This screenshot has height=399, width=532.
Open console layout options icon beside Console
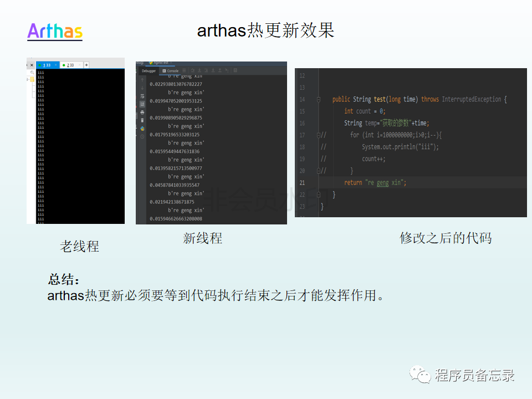point(184,70)
